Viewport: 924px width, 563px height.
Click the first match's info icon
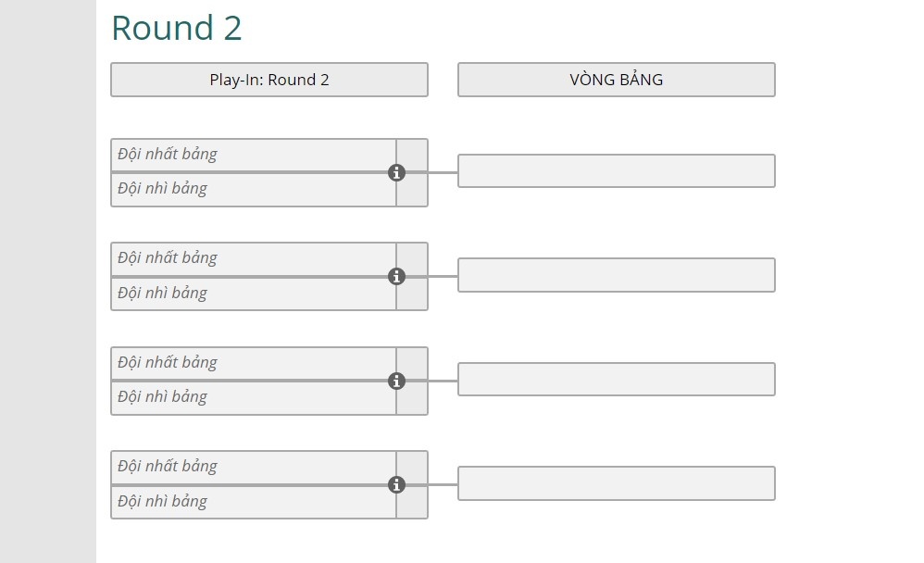click(397, 172)
